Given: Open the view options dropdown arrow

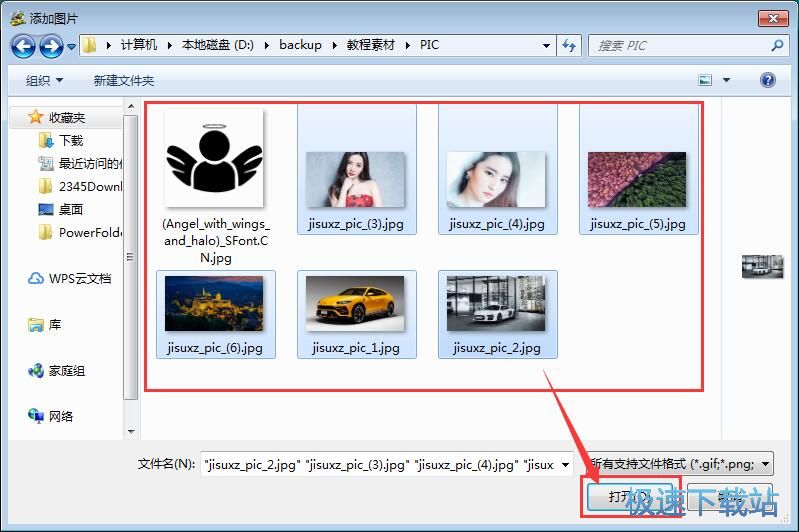Looking at the screenshot, I should pyautogui.click(x=726, y=80).
